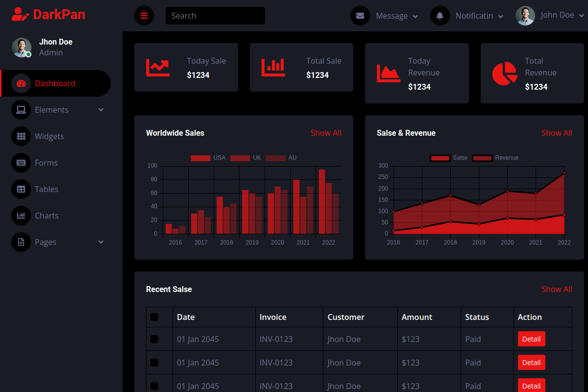Click the first row Detail button

pyautogui.click(x=531, y=339)
